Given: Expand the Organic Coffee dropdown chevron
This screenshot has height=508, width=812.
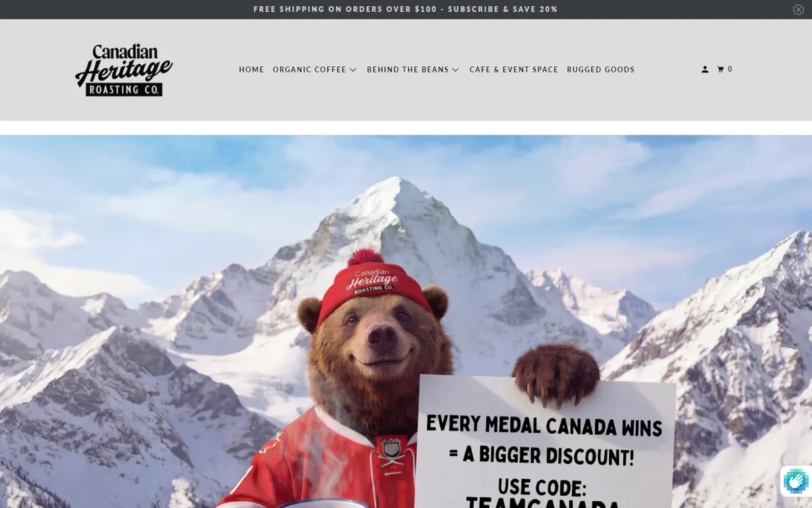Looking at the screenshot, I should pyautogui.click(x=353, y=70).
